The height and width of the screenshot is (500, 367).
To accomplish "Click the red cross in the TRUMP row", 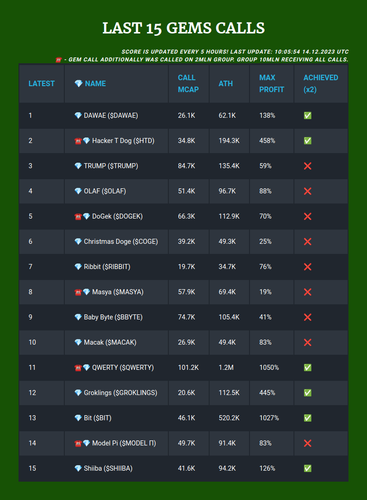I will (x=308, y=166).
